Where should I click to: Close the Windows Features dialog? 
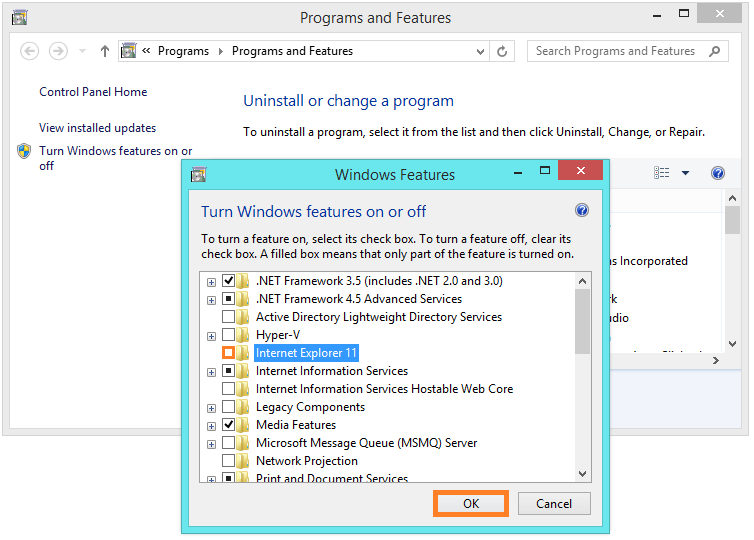pos(580,170)
